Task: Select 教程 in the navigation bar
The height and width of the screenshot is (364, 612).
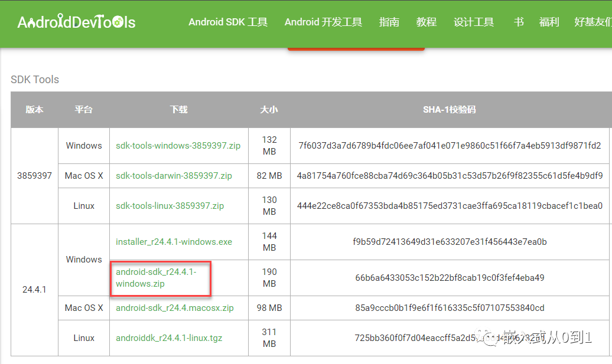Action: pyautogui.click(x=426, y=22)
